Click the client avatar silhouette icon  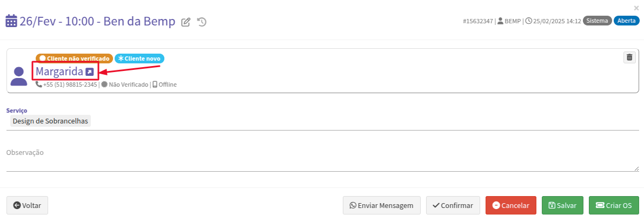tap(19, 76)
